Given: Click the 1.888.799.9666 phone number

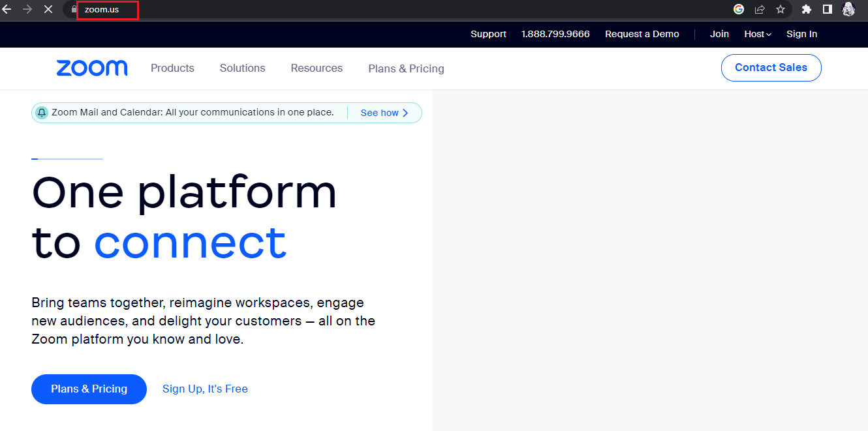Looking at the screenshot, I should tap(555, 34).
